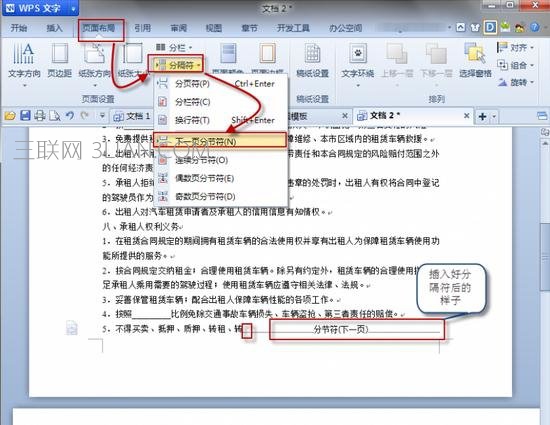Click the save icon in quick toolbar
The height and width of the screenshot is (425, 550).
pyautogui.click(x=25, y=115)
